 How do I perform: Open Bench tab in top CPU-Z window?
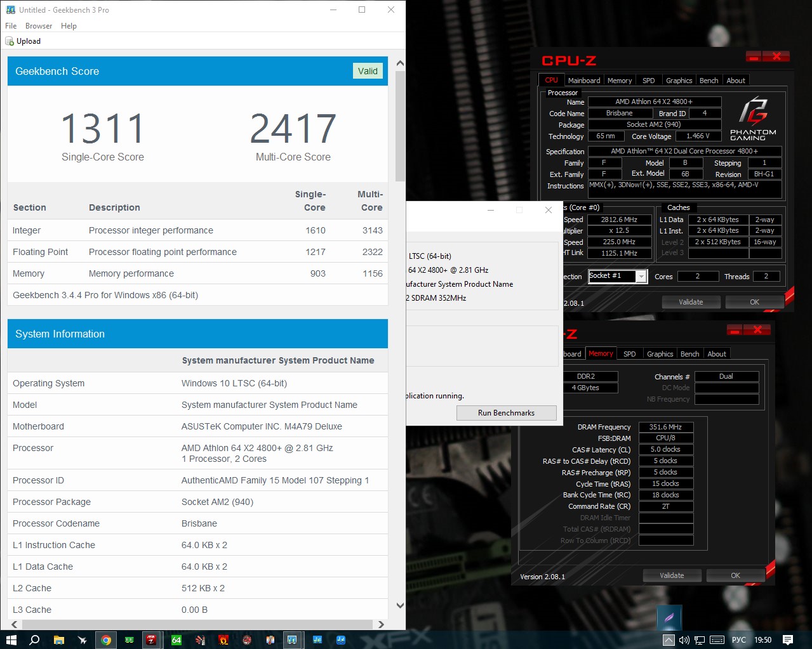tap(709, 81)
